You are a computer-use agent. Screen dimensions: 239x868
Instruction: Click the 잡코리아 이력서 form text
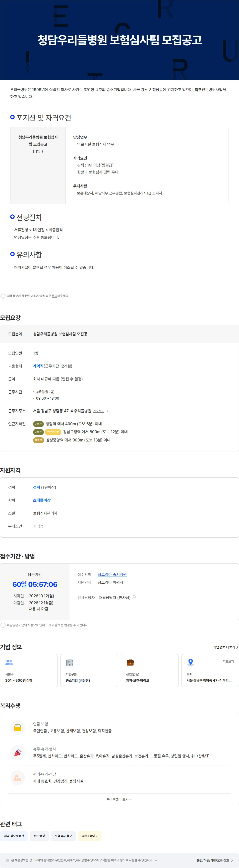tap(111, 582)
